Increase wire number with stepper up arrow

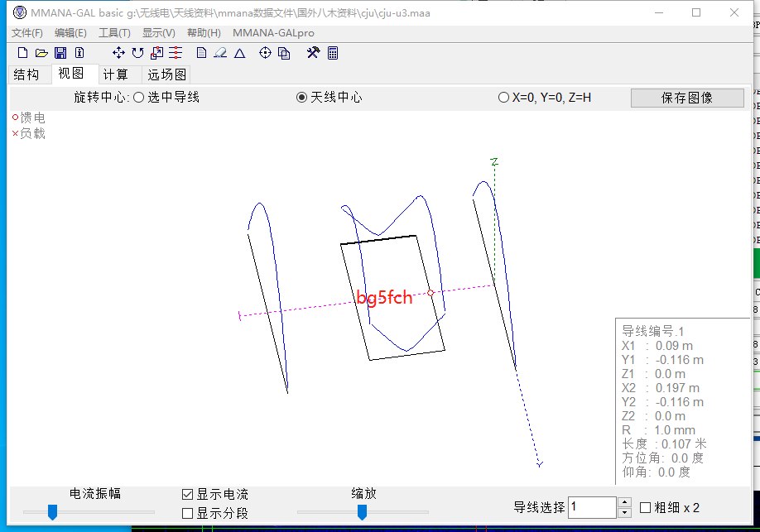pos(625,502)
